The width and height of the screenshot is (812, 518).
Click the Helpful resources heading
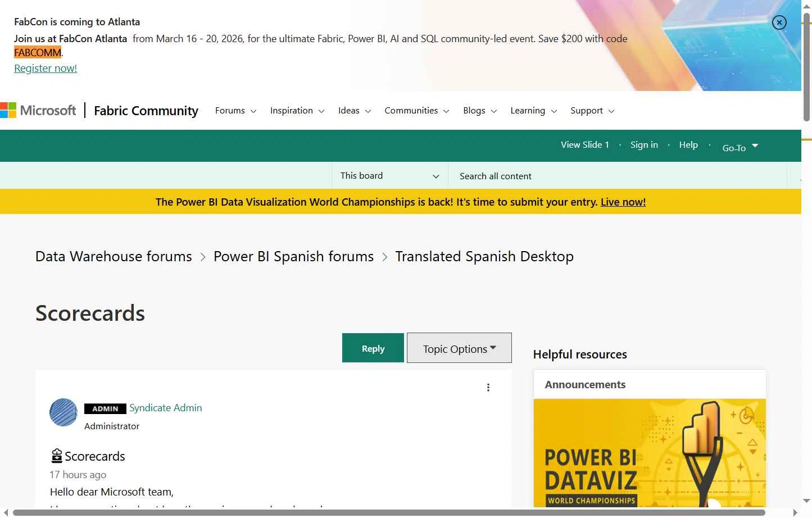(580, 355)
